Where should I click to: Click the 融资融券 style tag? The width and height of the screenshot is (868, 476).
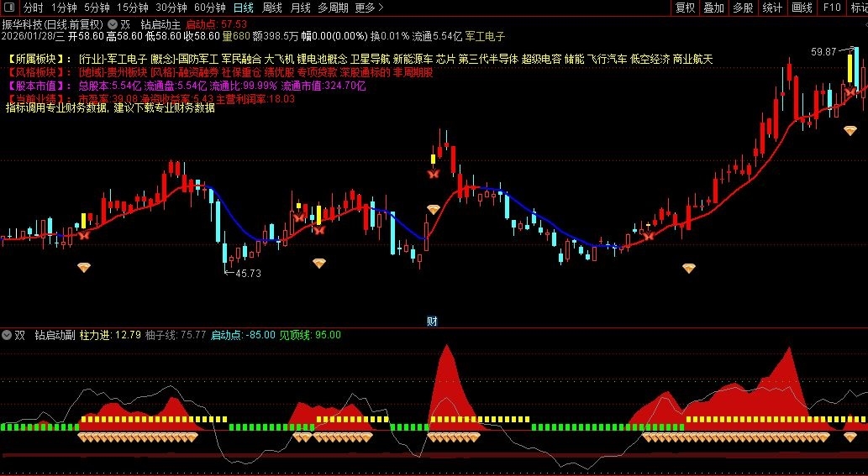point(199,72)
